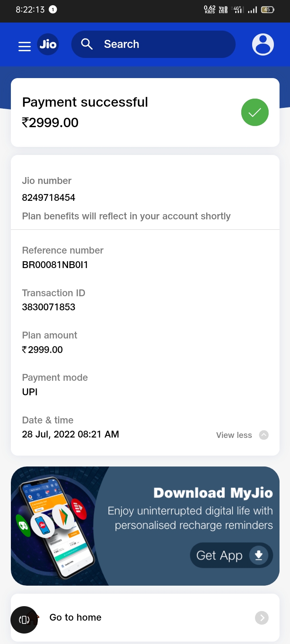Image resolution: width=290 pixels, height=644 pixels.
Task: Tap the Payment successful heading
Action: pos(85,102)
